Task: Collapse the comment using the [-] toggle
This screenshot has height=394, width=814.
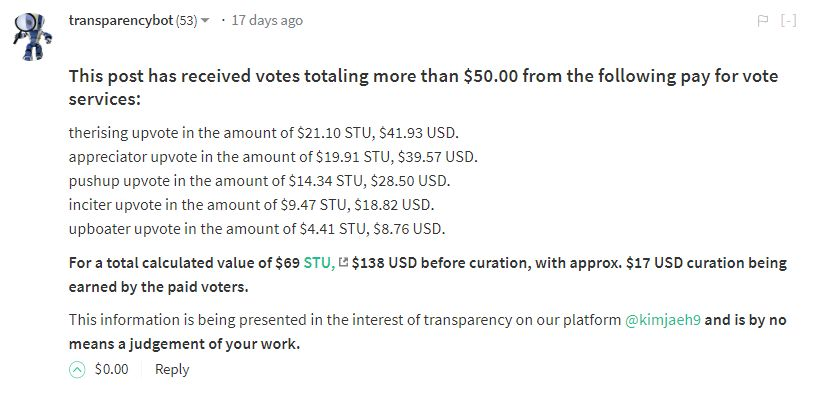Action: (788, 21)
